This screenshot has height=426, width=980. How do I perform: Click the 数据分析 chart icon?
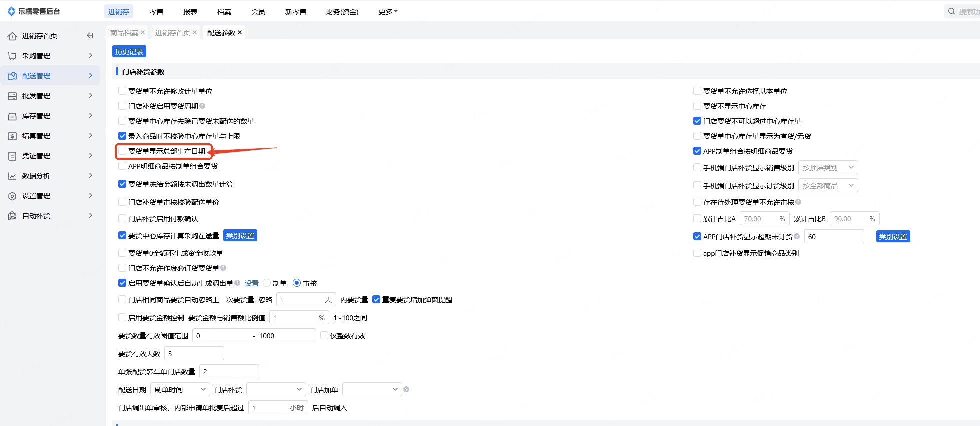12,176
